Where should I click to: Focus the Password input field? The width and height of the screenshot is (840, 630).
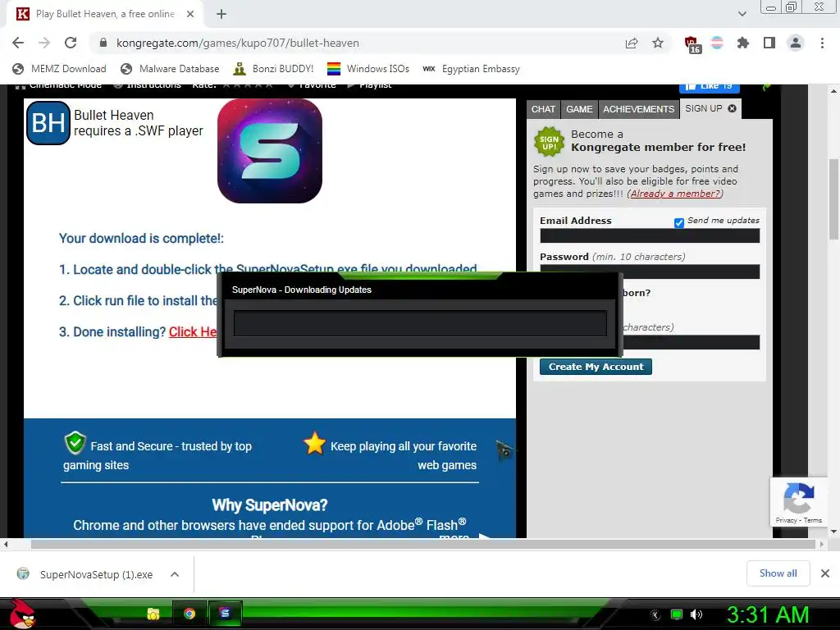[x=650, y=271]
